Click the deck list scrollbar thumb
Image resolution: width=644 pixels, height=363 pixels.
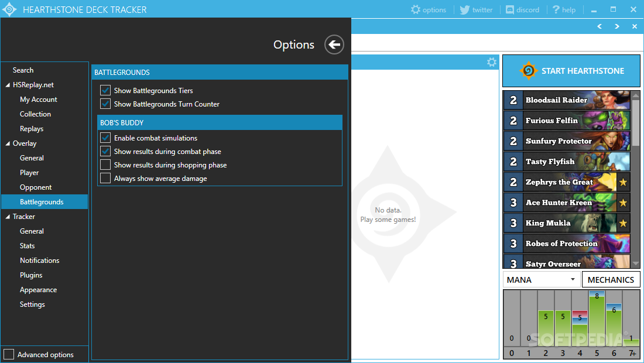pyautogui.click(x=636, y=122)
